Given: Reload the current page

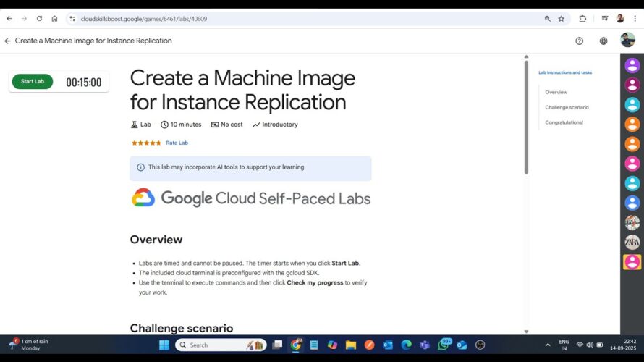Looking at the screenshot, I should (x=39, y=19).
